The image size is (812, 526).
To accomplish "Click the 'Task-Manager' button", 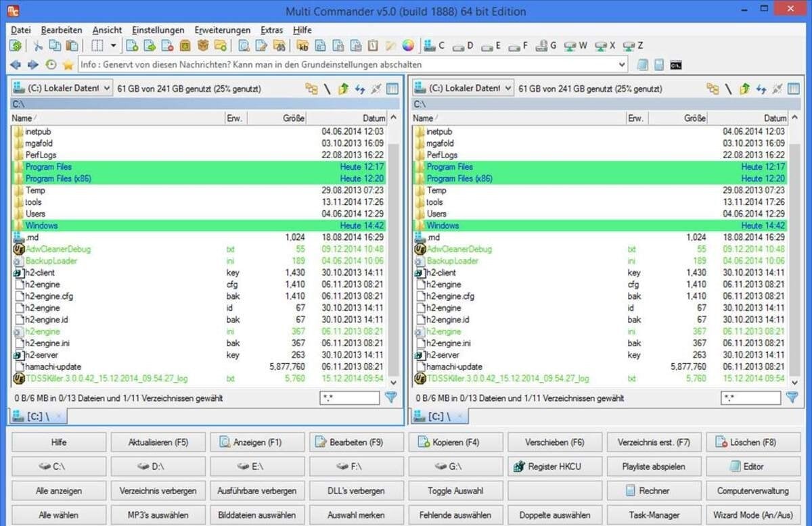I will pos(654,515).
